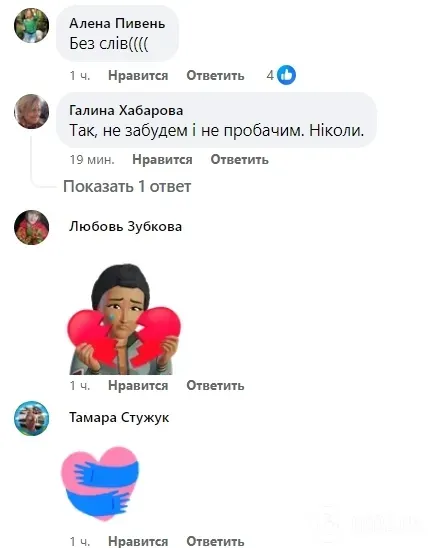Reply to Любовь Зубкова's sticker comment

click(x=215, y=385)
